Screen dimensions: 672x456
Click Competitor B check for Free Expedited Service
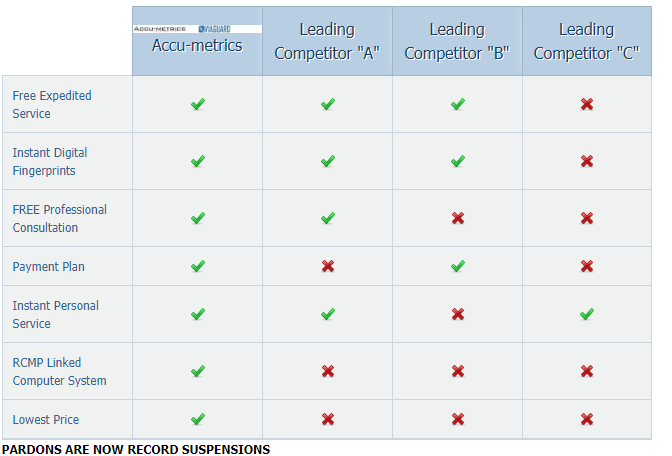[457, 104]
